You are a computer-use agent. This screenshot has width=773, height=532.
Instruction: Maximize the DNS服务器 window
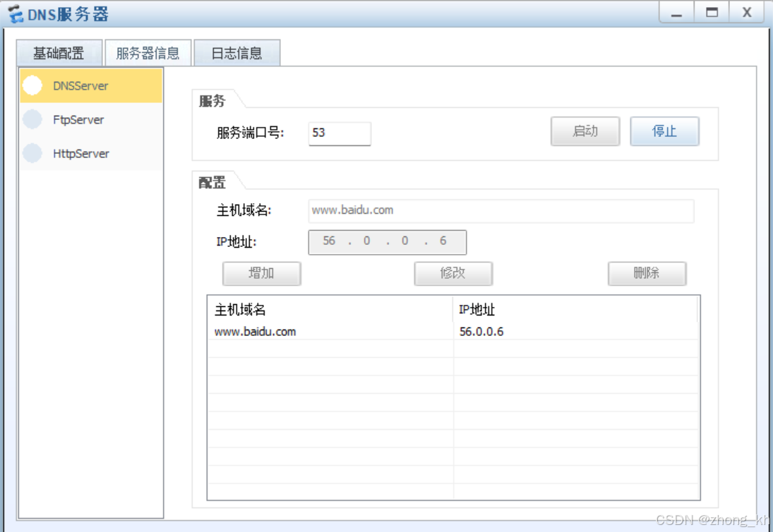(712, 13)
